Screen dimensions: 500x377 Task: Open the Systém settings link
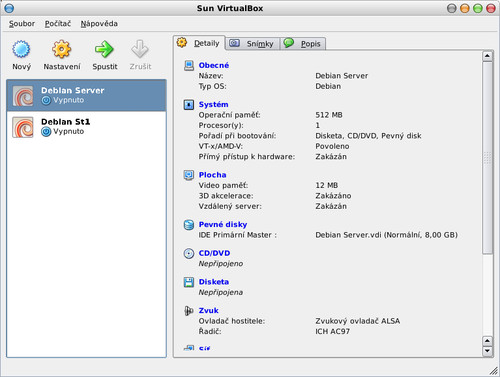click(213, 105)
